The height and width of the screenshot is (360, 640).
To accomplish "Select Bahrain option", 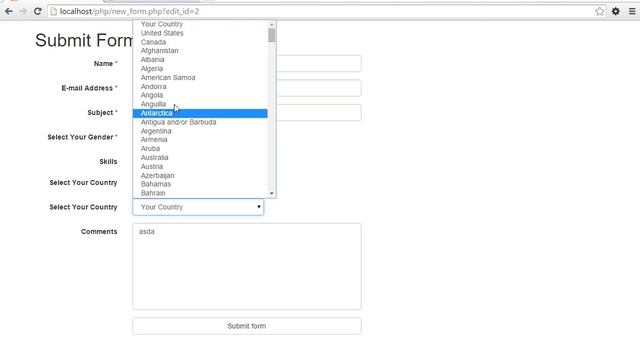I will [x=200, y=193].
